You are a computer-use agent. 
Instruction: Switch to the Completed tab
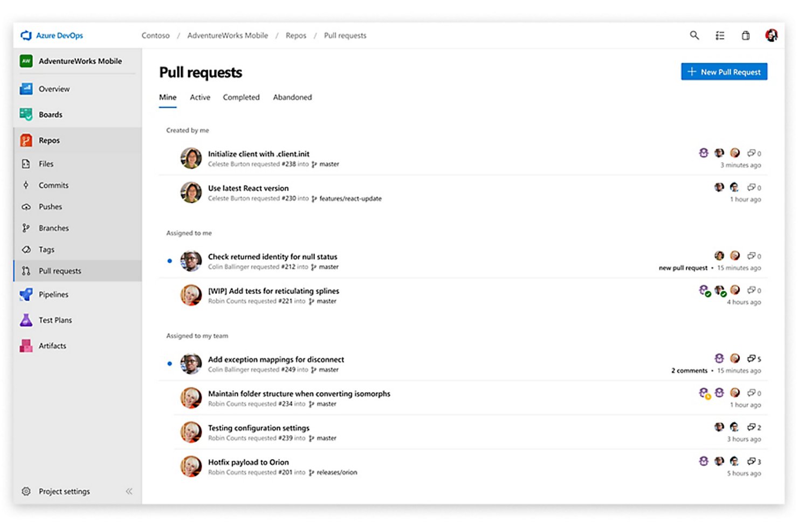(241, 98)
